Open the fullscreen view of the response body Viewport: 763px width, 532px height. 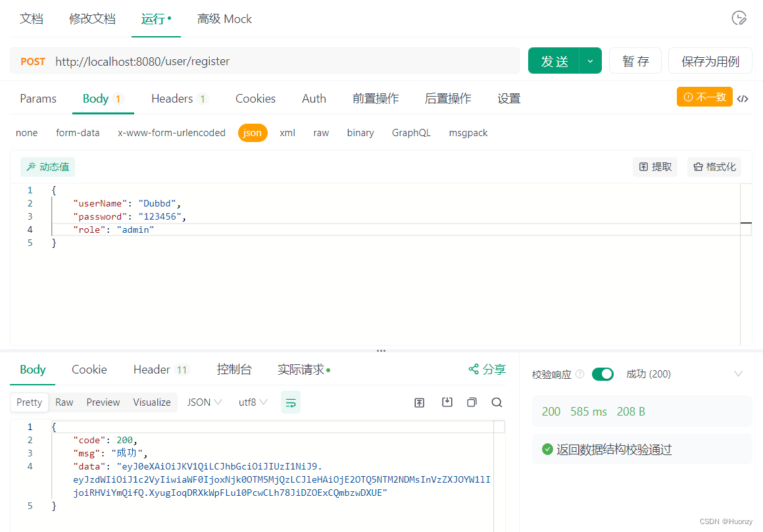(420, 402)
